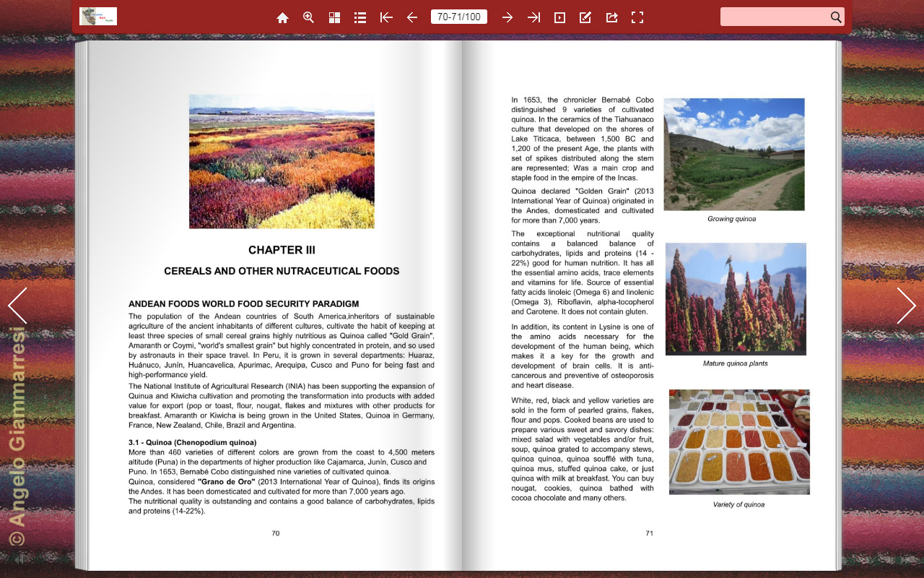Click paragraph starting "Quinoa declared "Golden Grain""

tap(583, 206)
